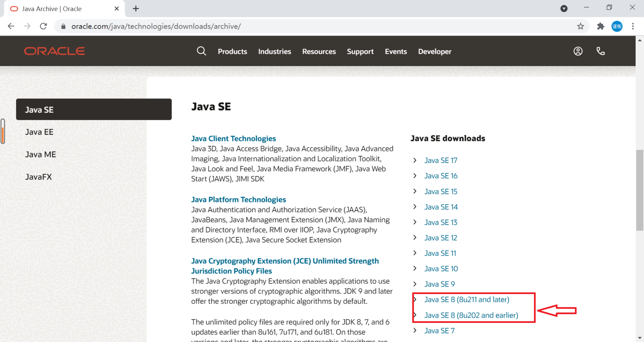Click the Oracle search magnifier icon
Image resolution: width=644 pixels, height=342 pixels.
[x=201, y=51]
